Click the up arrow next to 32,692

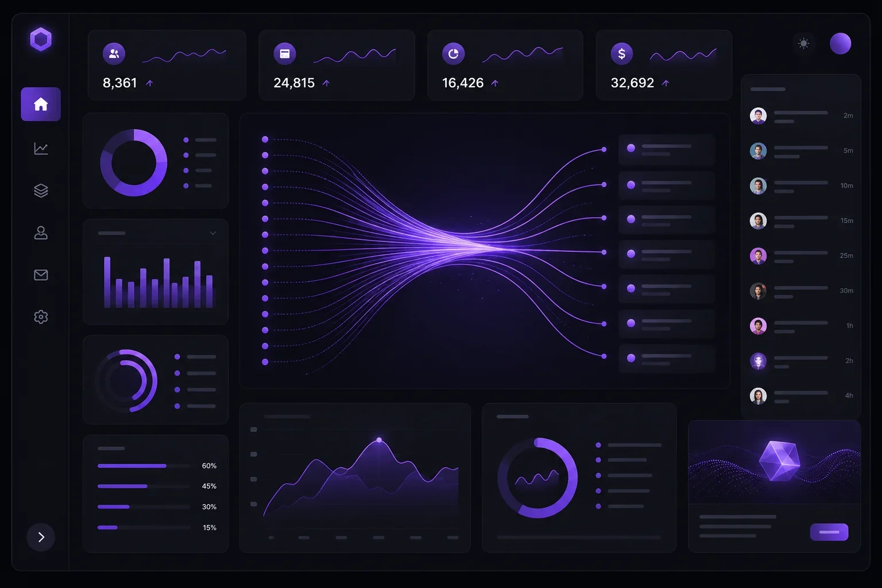click(x=666, y=83)
